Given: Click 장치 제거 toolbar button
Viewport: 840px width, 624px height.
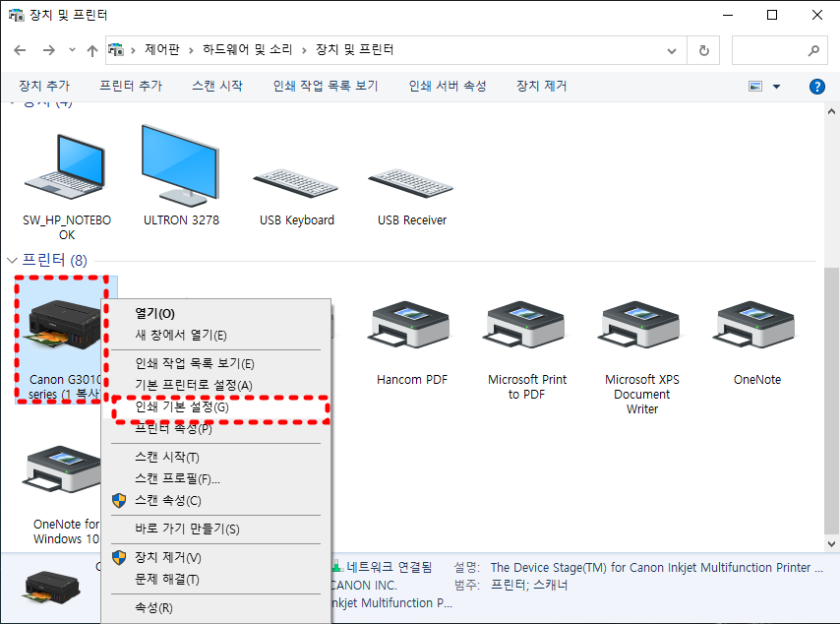Looking at the screenshot, I should (x=542, y=86).
